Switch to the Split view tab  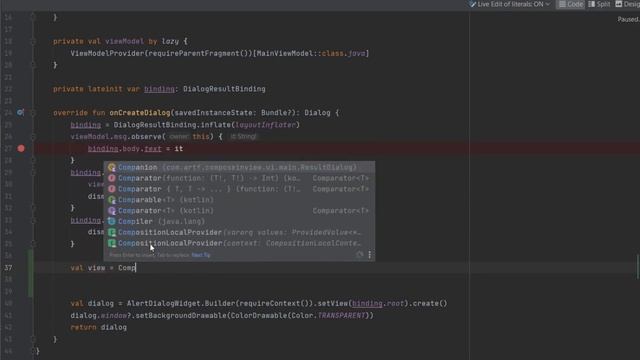(599, 4)
